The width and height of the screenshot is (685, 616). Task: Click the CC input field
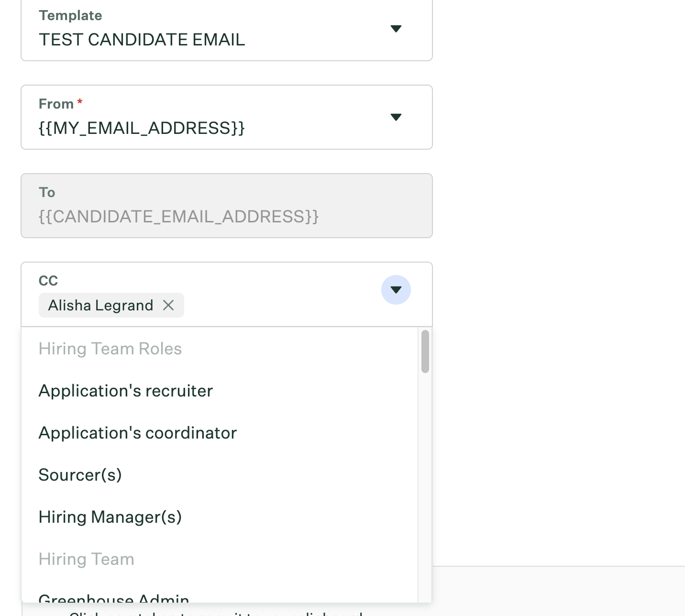[x=263, y=305]
